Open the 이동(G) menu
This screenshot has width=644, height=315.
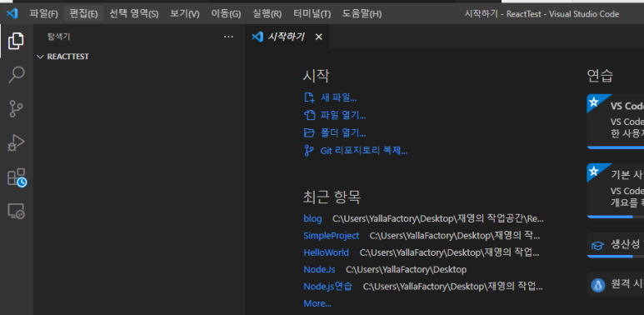coord(226,14)
